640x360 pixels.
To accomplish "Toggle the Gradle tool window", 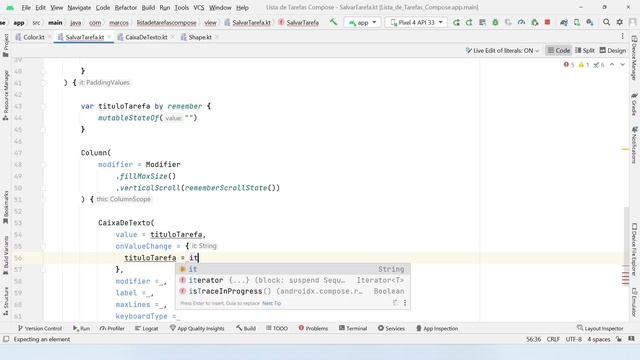I will coord(634,104).
